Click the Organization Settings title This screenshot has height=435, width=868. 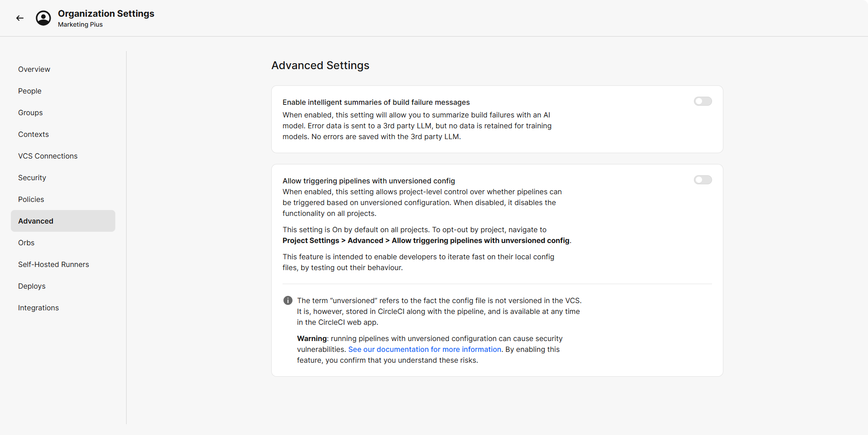coord(106,14)
